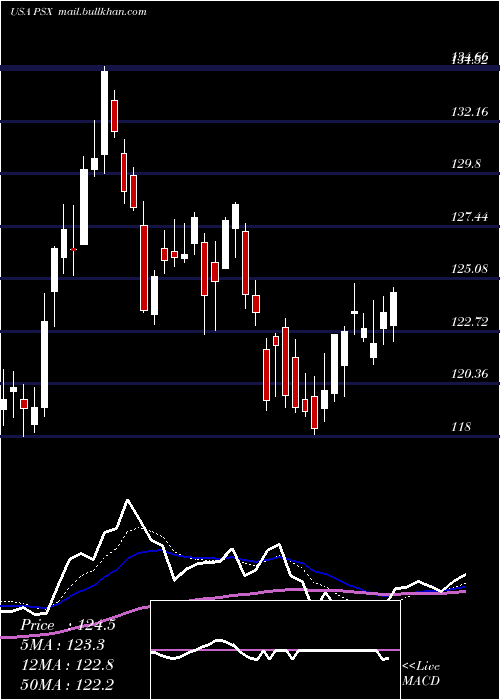This screenshot has width=500, height=700.
Task: Click the '12MA : 122.8' readout
Action: pos(67,665)
